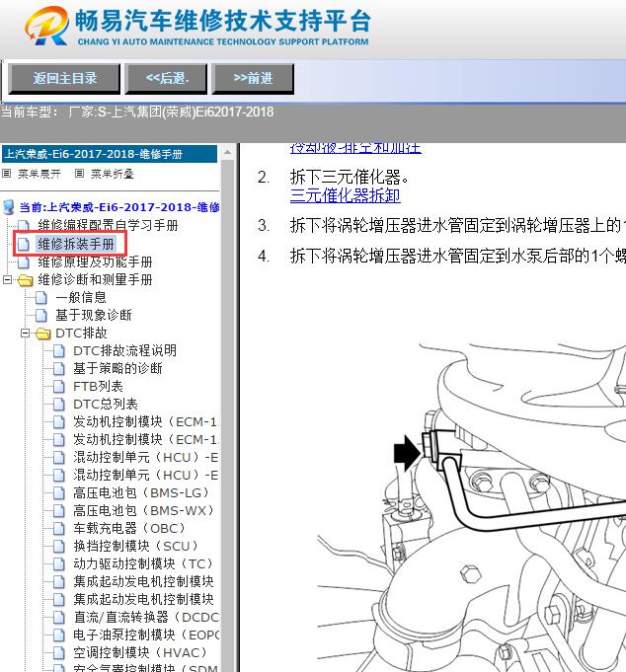
Task: Open 电子油泵控制模块（EOP
Action: click(x=146, y=635)
